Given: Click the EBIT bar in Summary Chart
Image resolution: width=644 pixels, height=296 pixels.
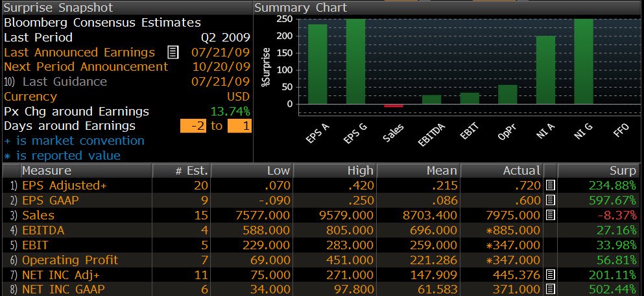Looking at the screenshot, I should [470, 98].
